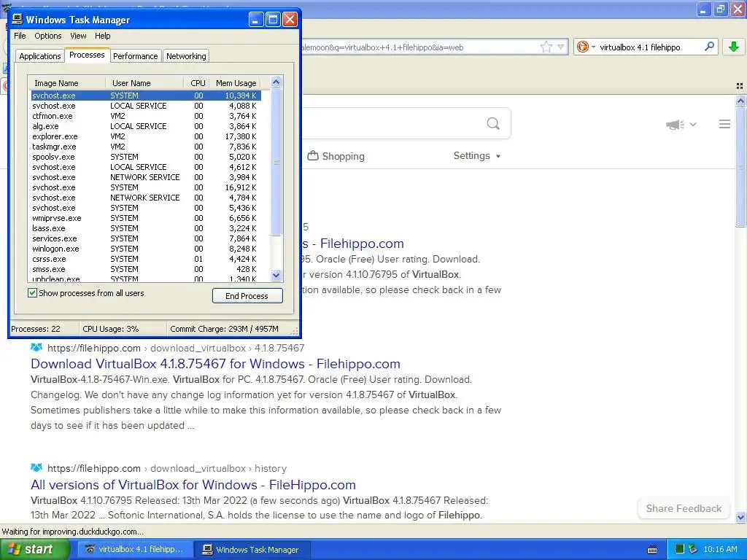Open the Help menu in Task Manager
The width and height of the screenshot is (747, 560).
click(x=102, y=36)
